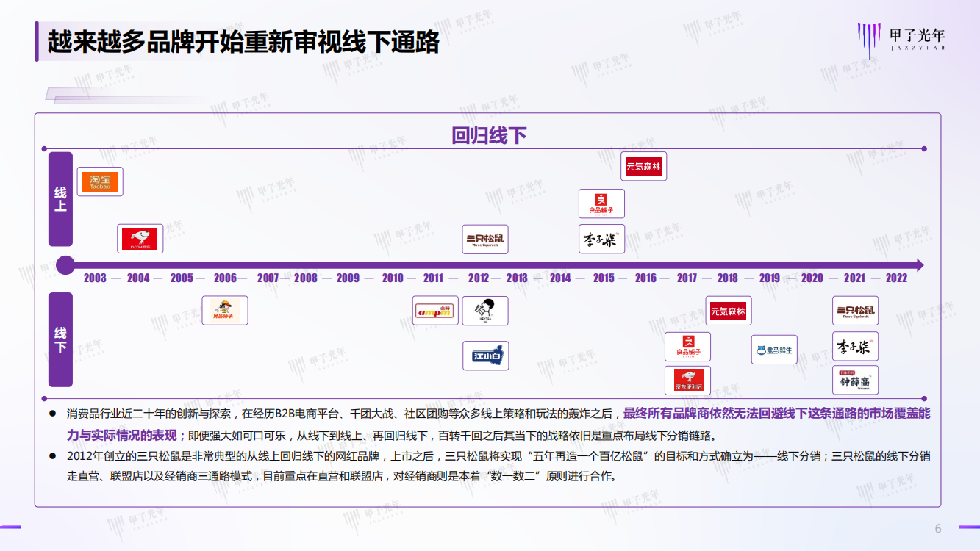
Task: Select year 2006 on the timeline
Action: coord(225,278)
